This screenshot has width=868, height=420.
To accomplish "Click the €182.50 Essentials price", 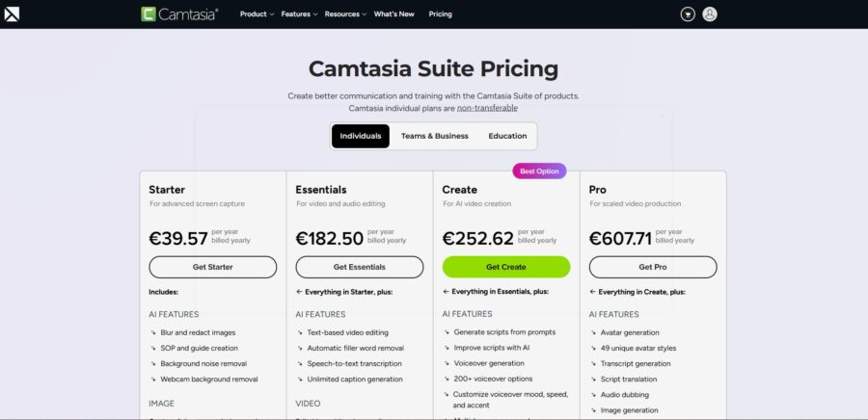I will pos(330,239).
